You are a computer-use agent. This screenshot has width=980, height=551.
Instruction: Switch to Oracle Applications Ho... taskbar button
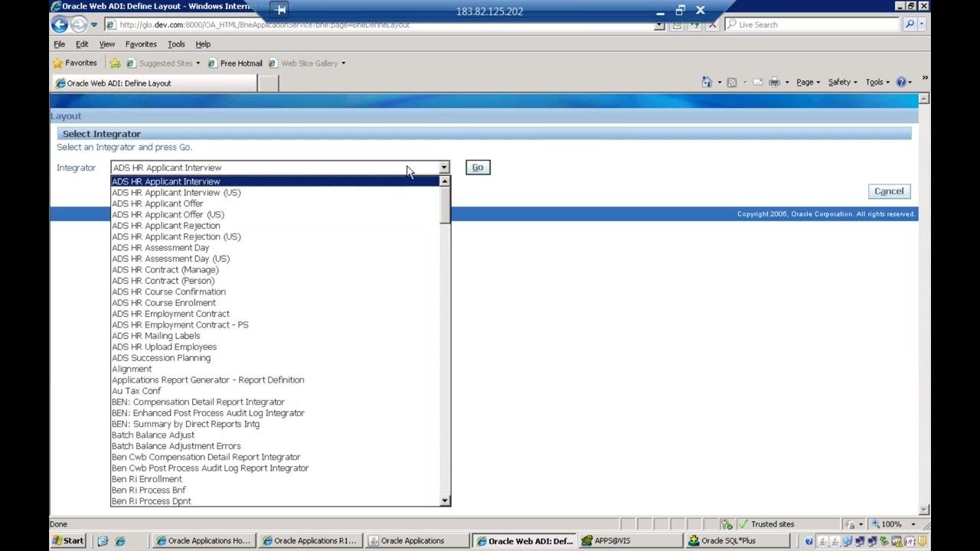click(x=204, y=541)
